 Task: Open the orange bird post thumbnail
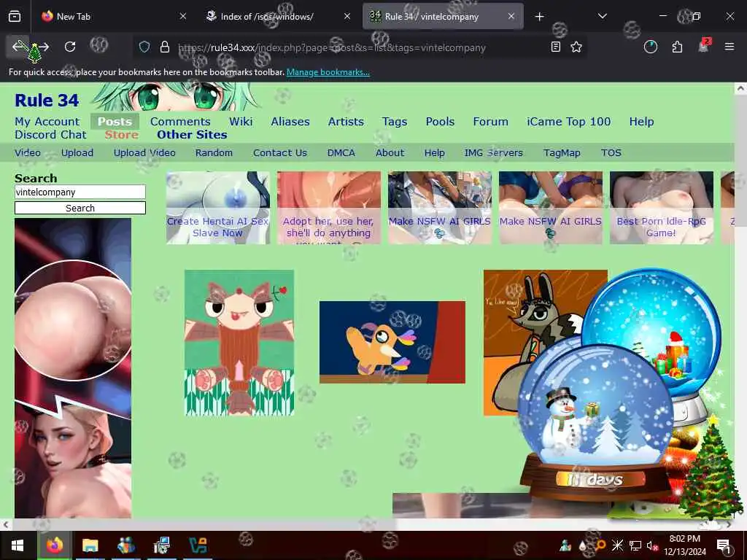click(392, 342)
